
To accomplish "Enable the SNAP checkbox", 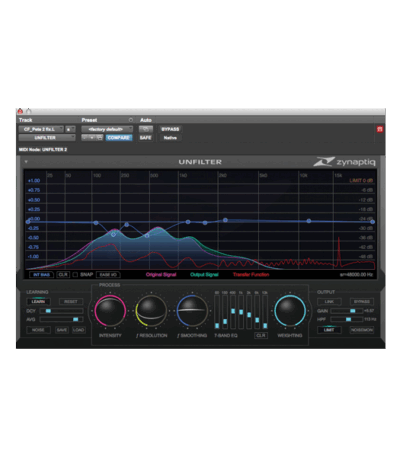I will (75, 275).
